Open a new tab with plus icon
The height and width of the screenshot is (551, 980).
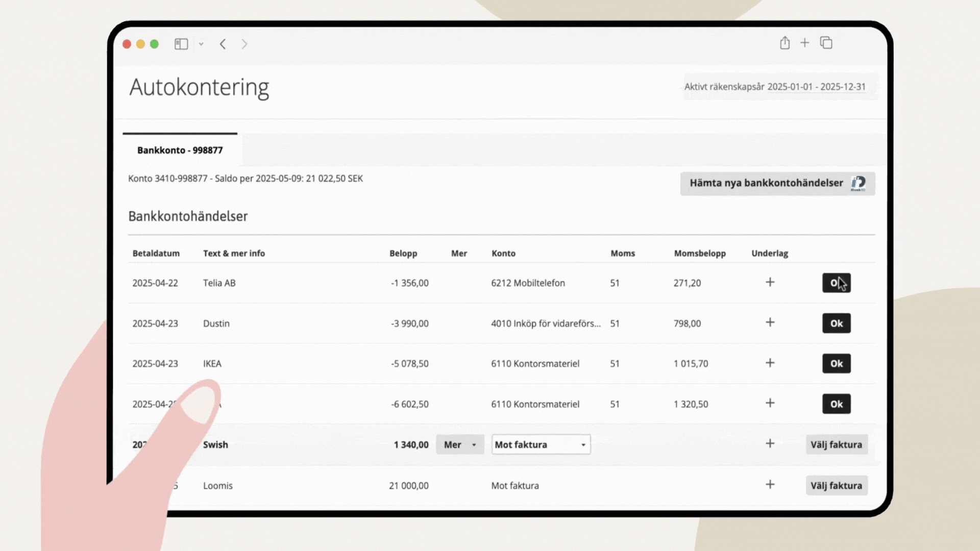click(804, 43)
